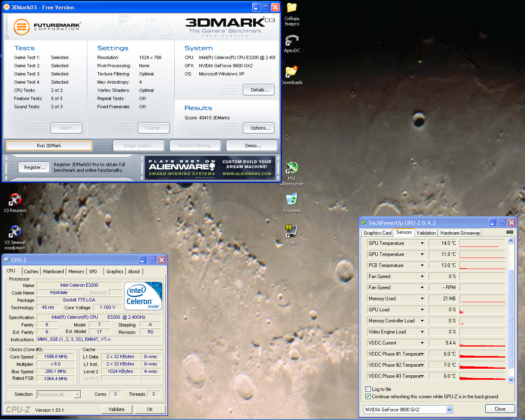The height and width of the screenshot is (420, 525).
Task: Click the Validate button in CPU-Z
Action: pyautogui.click(x=116, y=409)
